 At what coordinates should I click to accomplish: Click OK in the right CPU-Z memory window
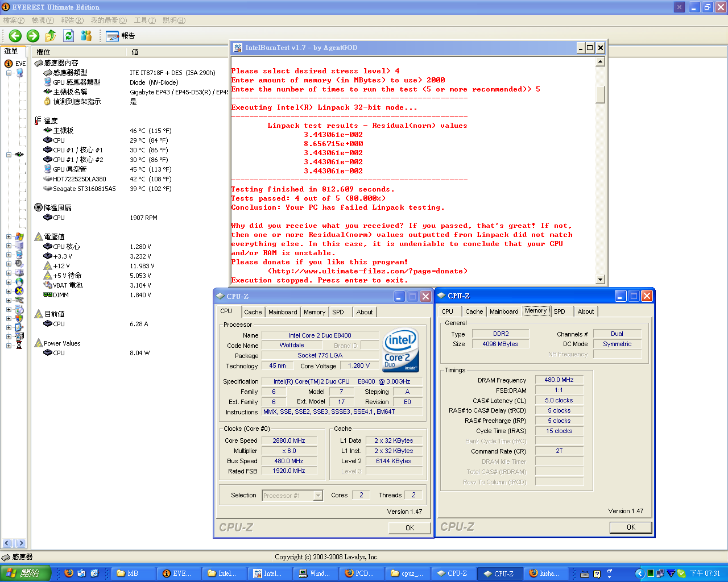point(631,527)
